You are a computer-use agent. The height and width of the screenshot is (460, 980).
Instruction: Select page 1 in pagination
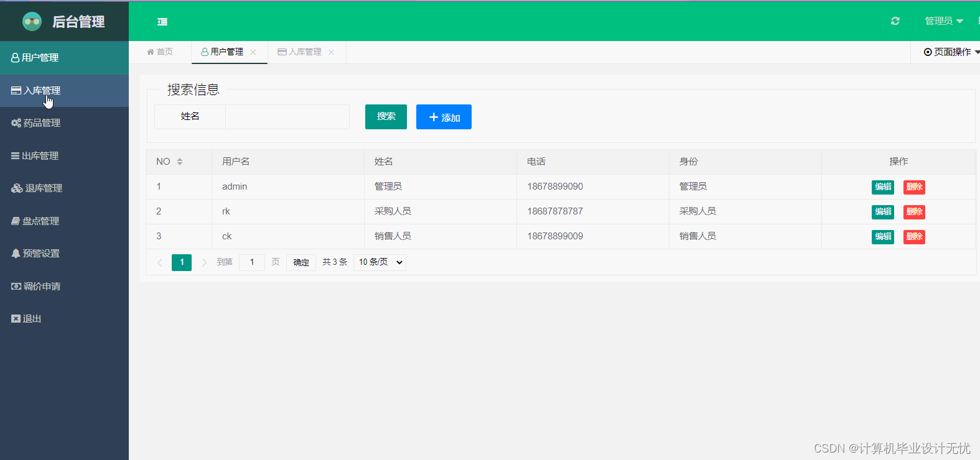coord(182,262)
